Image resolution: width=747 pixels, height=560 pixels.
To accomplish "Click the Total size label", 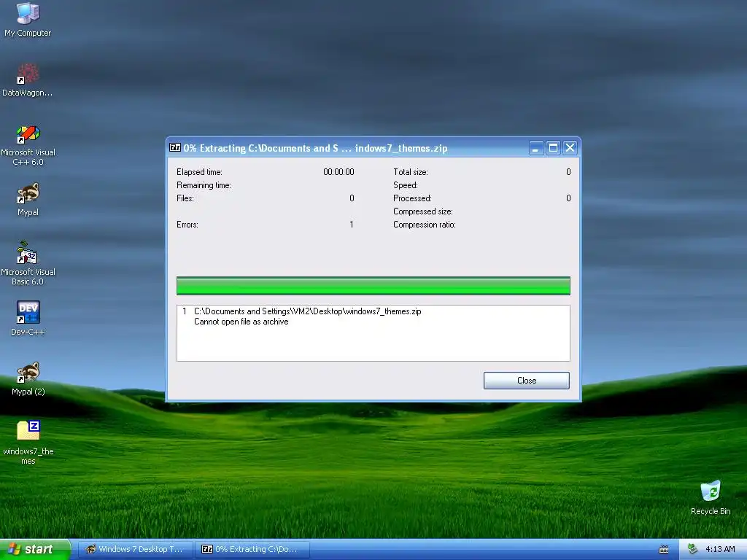I will [x=411, y=172].
